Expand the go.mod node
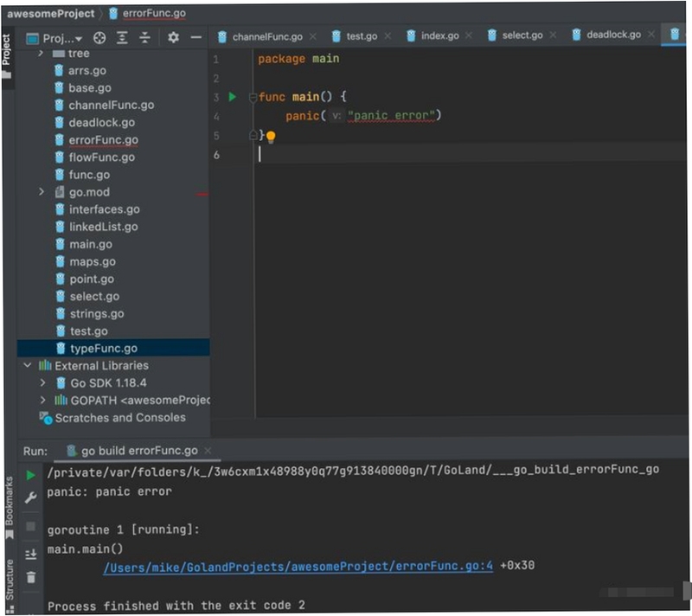This screenshot has height=616, width=692. click(41, 192)
